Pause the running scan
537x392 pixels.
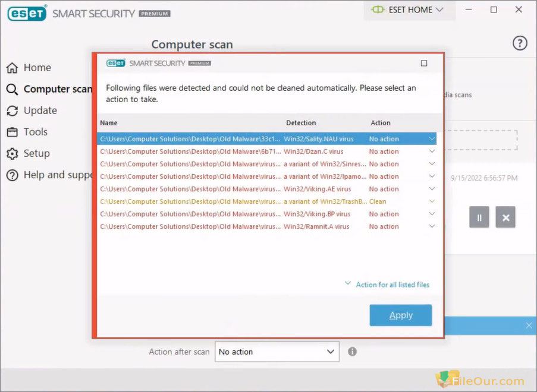coord(479,217)
